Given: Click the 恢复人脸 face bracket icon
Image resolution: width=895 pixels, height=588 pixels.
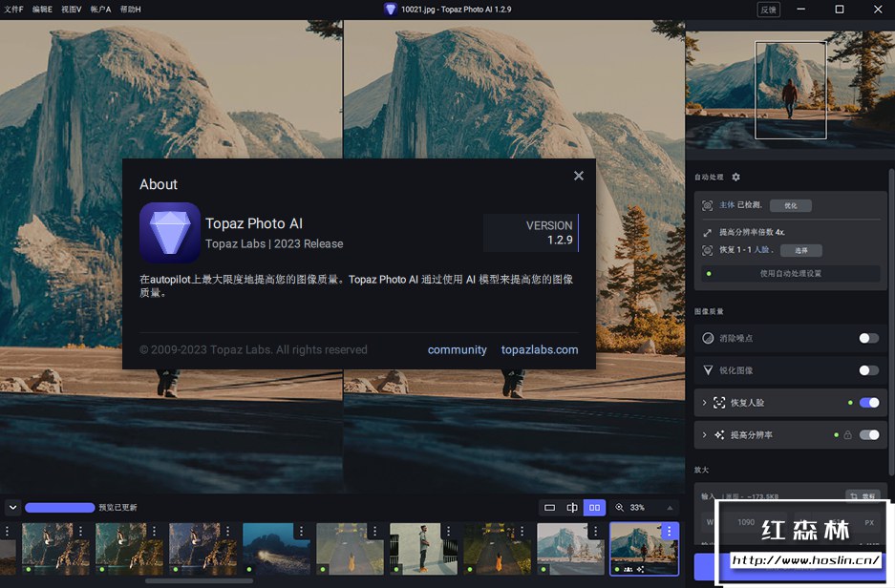Looking at the screenshot, I should (719, 403).
